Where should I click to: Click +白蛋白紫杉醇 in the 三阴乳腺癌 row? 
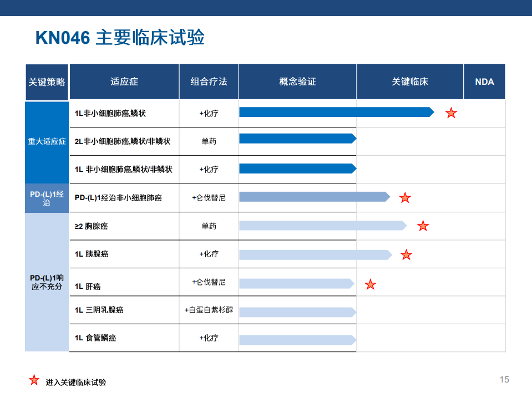pos(209,309)
